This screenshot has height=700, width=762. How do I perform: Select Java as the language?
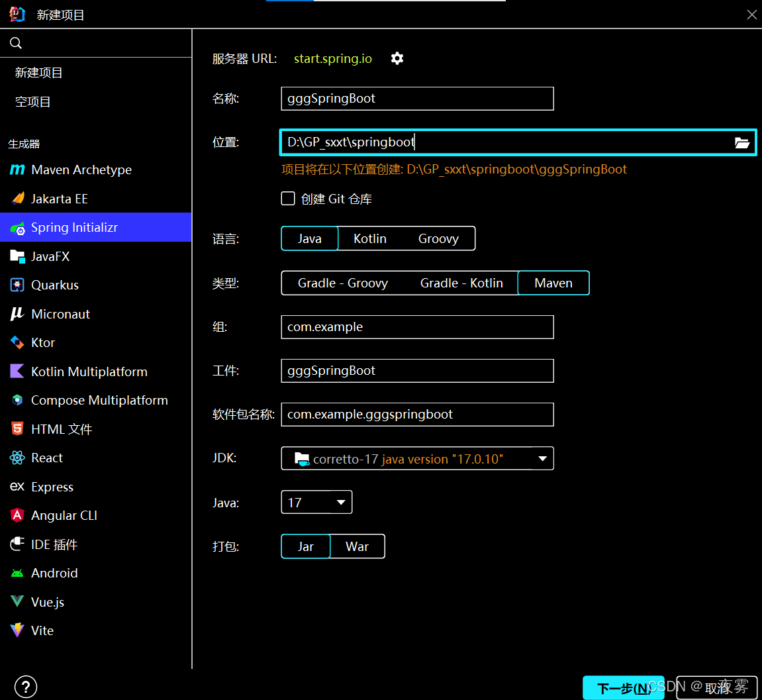pos(310,238)
